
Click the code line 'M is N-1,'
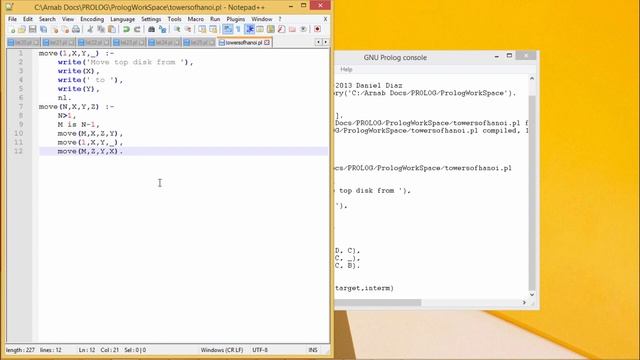click(78, 124)
